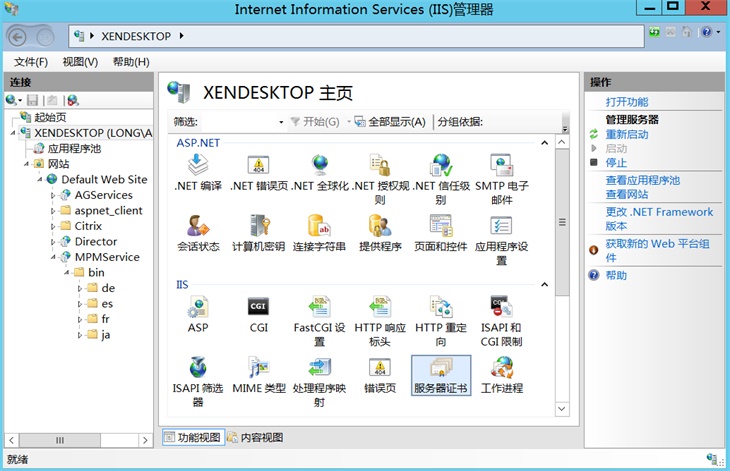Click connections pane scroll right arrow
The width and height of the screenshot is (730, 471).
click(145, 440)
